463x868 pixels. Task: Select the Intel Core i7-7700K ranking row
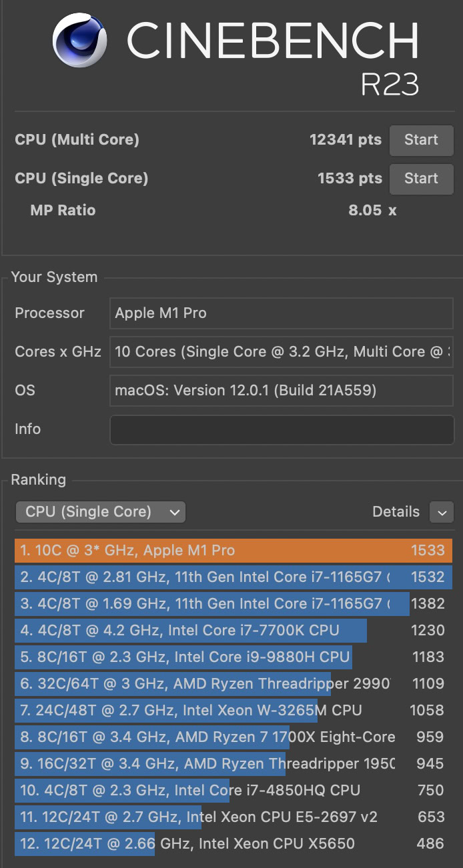click(233, 631)
